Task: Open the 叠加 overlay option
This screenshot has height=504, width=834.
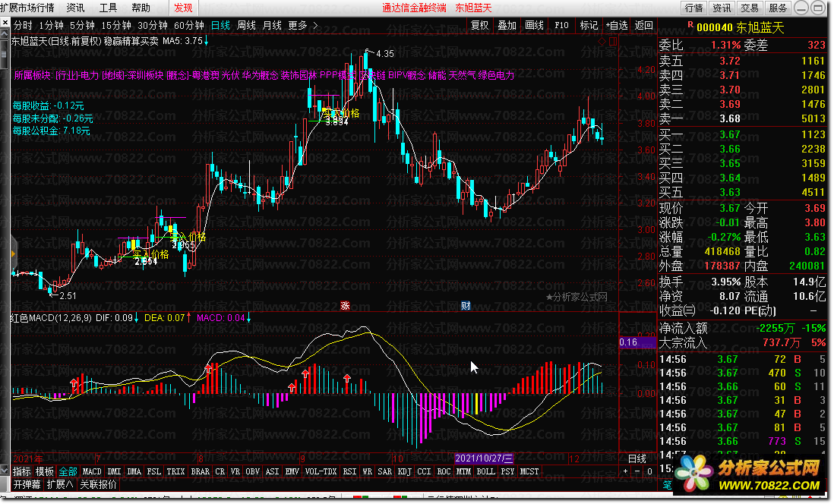Action: [507, 25]
